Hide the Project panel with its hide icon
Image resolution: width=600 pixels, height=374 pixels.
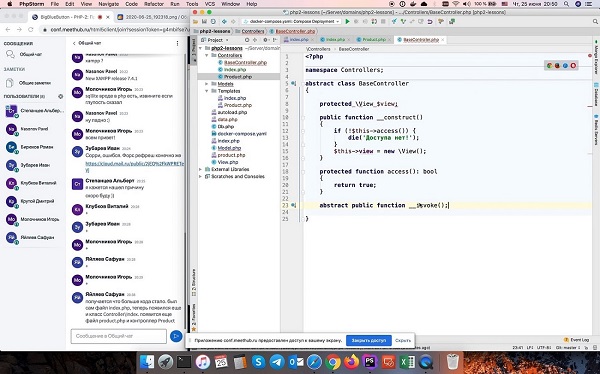[x=275, y=40]
